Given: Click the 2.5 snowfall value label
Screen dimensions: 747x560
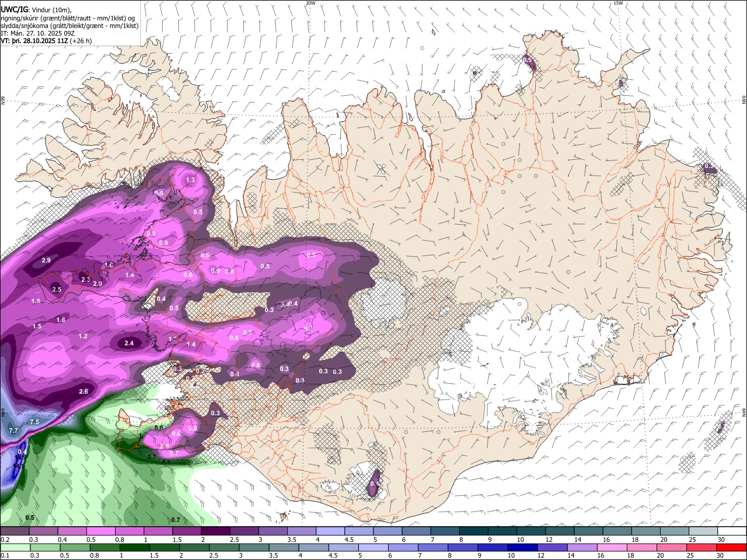Looking at the screenshot, I should (57, 289).
